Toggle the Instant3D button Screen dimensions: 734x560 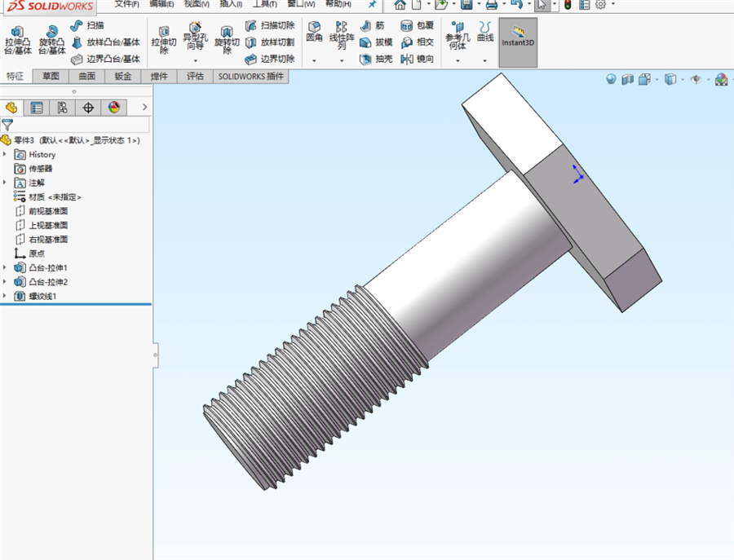pyautogui.click(x=518, y=42)
